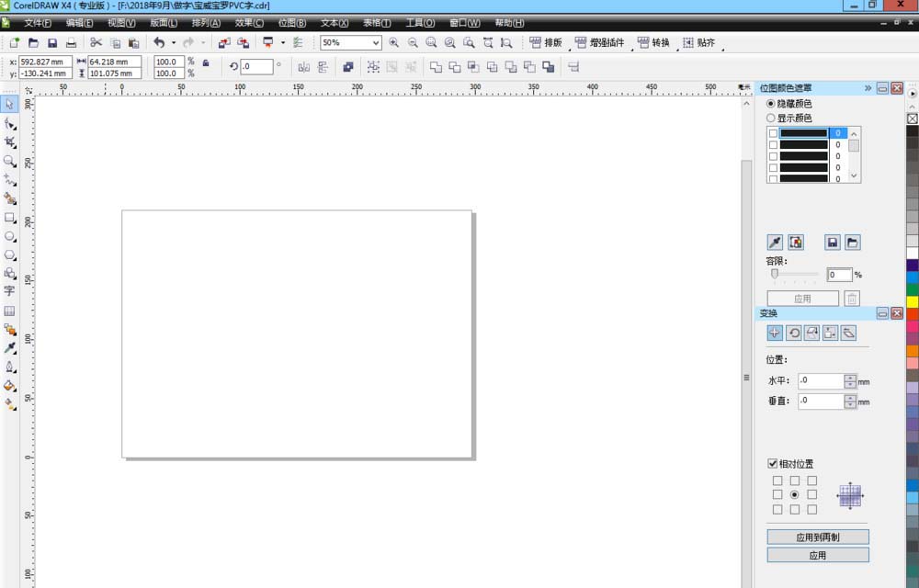Click the edit color button in mask panel
This screenshot has height=588, width=919.
(795, 242)
